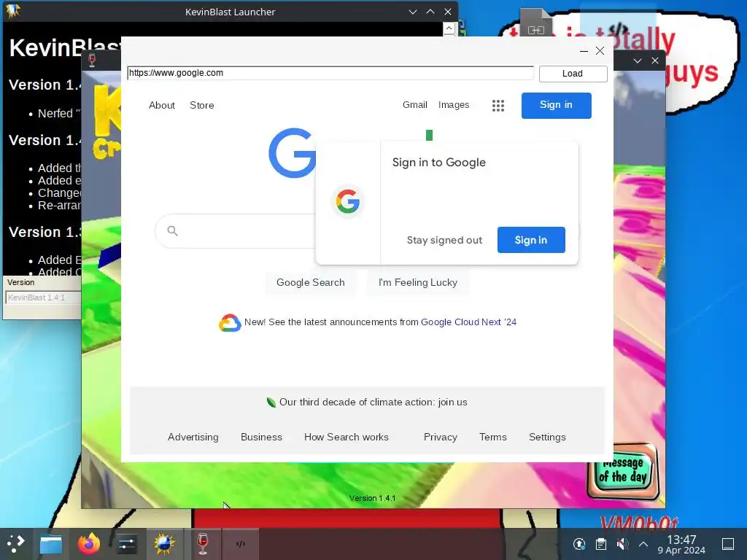Click I'm Feeling Lucky
The height and width of the screenshot is (560, 747).
coord(418,282)
